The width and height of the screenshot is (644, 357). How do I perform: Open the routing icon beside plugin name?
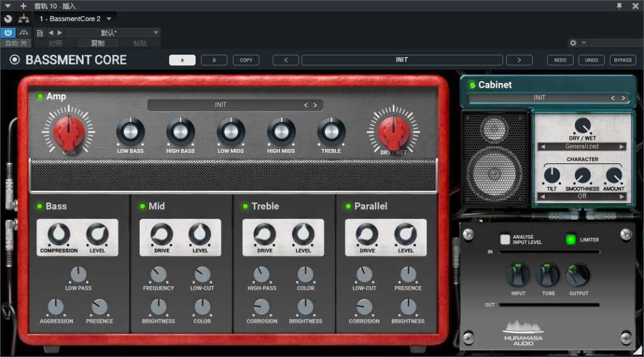click(x=24, y=18)
